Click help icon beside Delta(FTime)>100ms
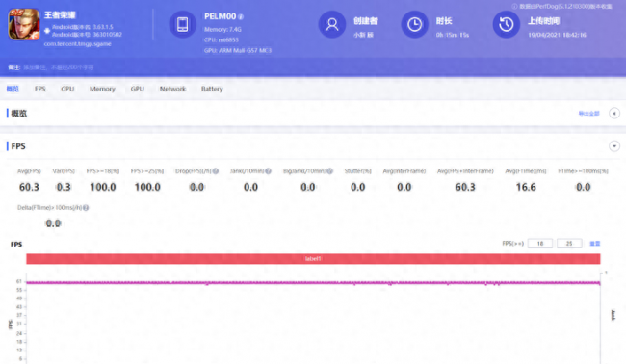This screenshot has height=364, width=626. [86, 208]
